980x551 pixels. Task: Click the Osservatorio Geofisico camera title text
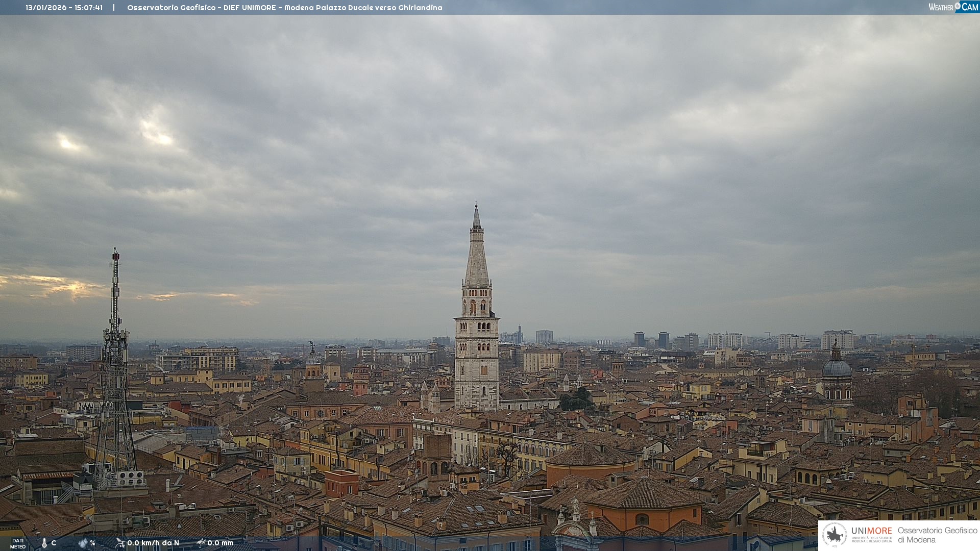(284, 8)
